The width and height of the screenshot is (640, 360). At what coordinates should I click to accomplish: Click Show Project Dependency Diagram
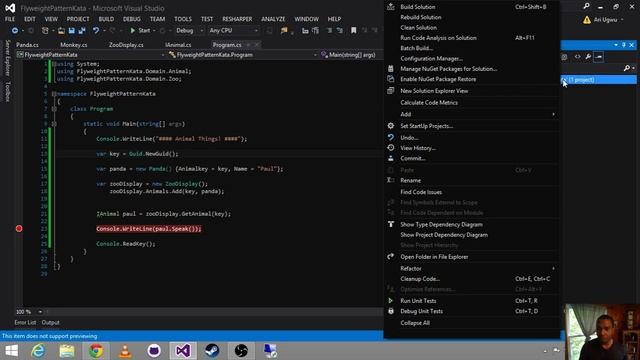[x=472, y=235]
